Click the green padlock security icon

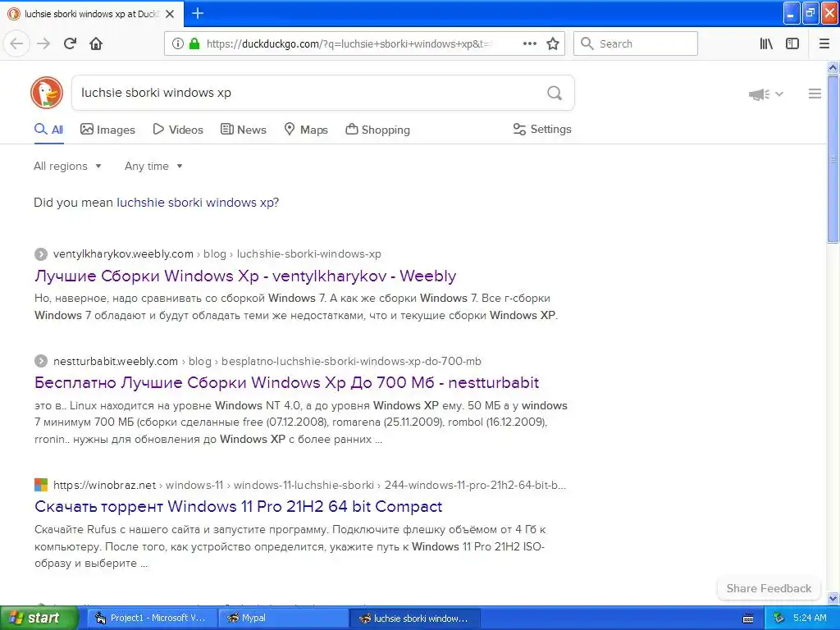click(x=194, y=43)
